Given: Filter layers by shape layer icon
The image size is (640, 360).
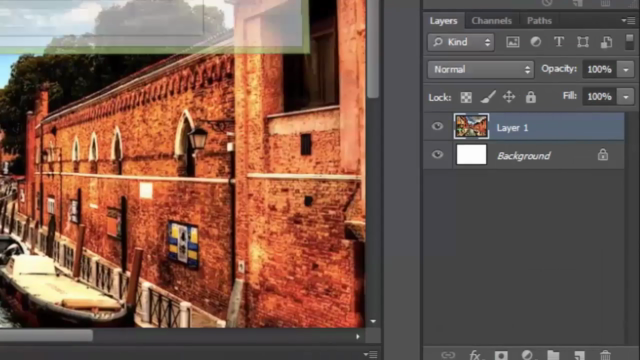Looking at the screenshot, I should point(583,42).
